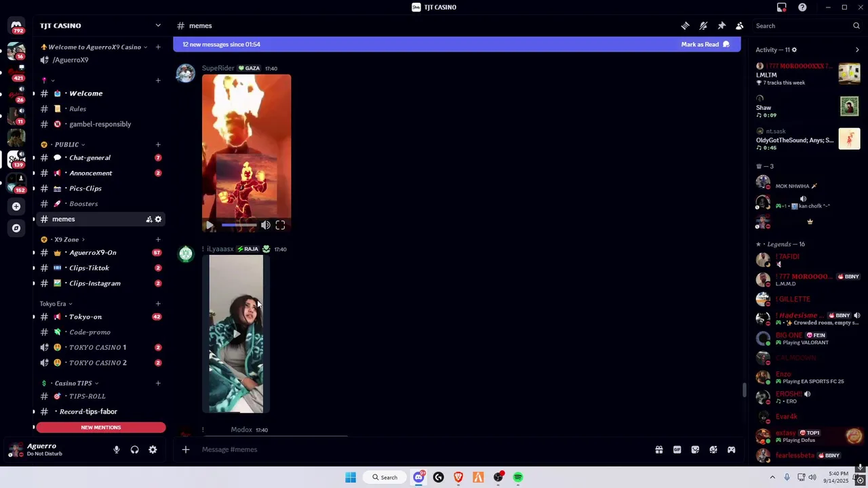Send a gift icon
This screenshot has width=868, height=488.
point(658,449)
